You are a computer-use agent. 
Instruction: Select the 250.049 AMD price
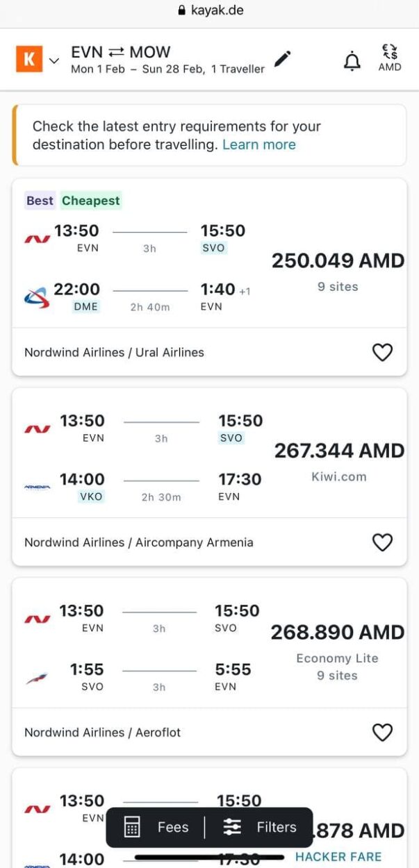pos(338,261)
